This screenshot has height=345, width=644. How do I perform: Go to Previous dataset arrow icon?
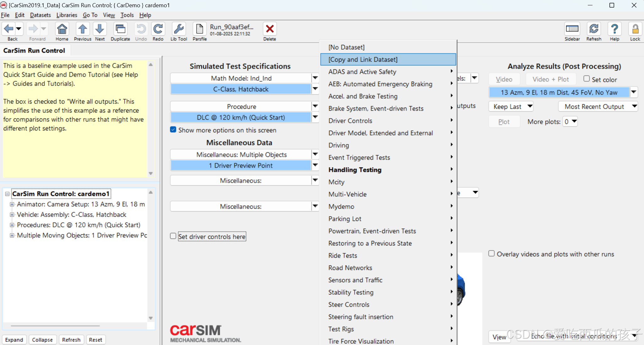click(x=83, y=29)
